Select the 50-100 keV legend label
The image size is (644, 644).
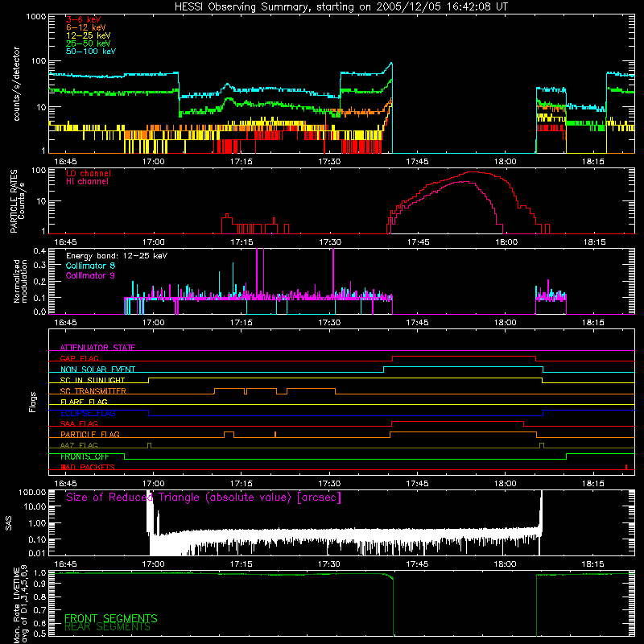point(91,52)
